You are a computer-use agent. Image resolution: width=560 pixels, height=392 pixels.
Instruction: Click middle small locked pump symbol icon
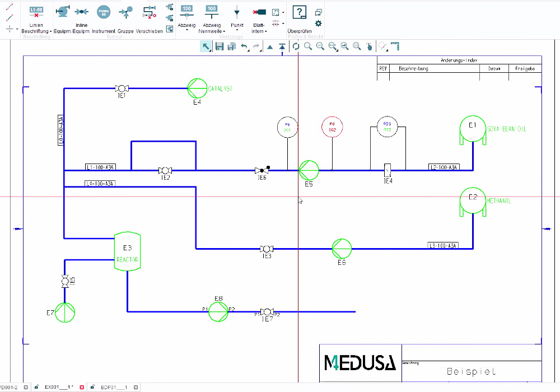pos(170,18)
